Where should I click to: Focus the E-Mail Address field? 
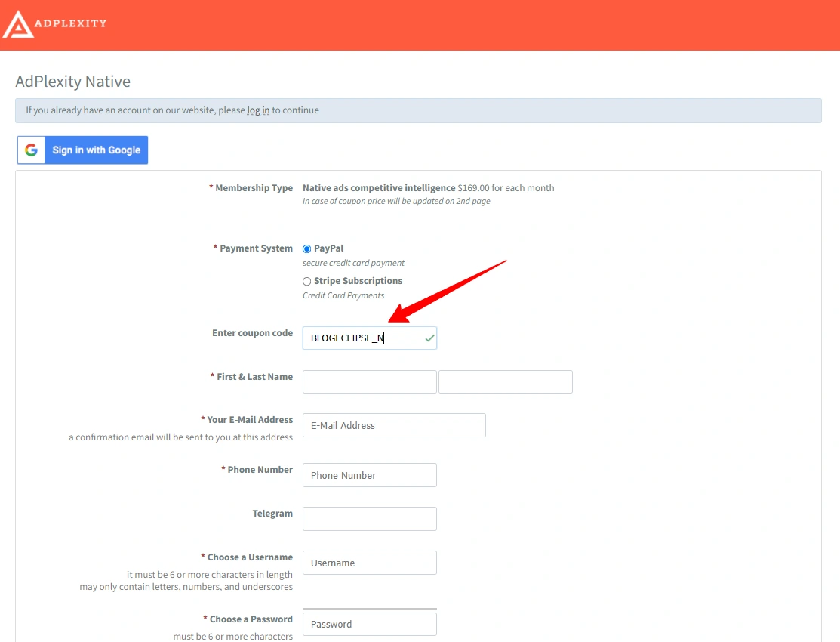pyautogui.click(x=394, y=425)
